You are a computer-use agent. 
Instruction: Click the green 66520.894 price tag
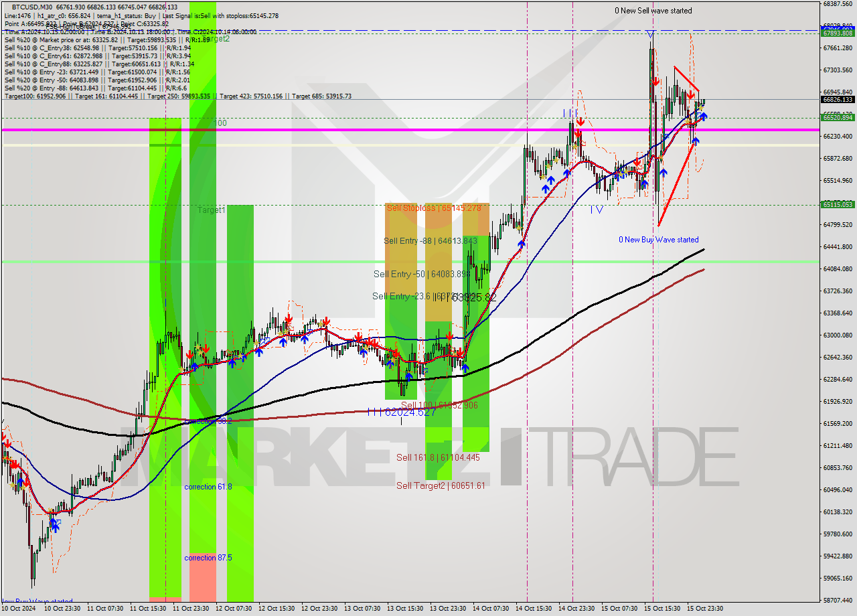(x=838, y=117)
